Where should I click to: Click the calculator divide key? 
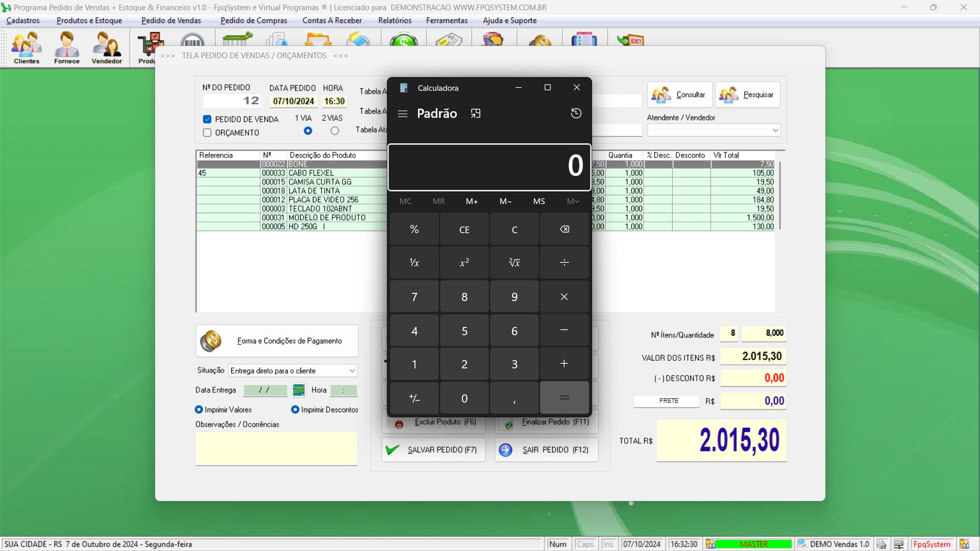564,262
